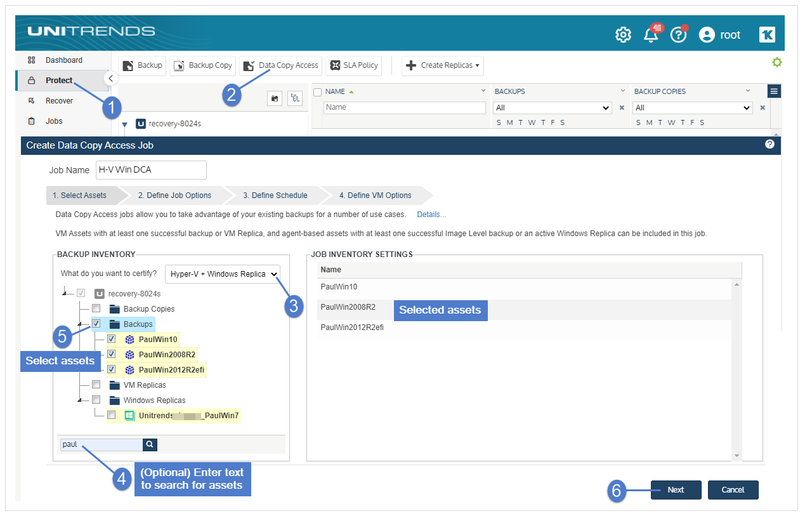
Task: Click the Name filter field in the table
Action: (405, 108)
